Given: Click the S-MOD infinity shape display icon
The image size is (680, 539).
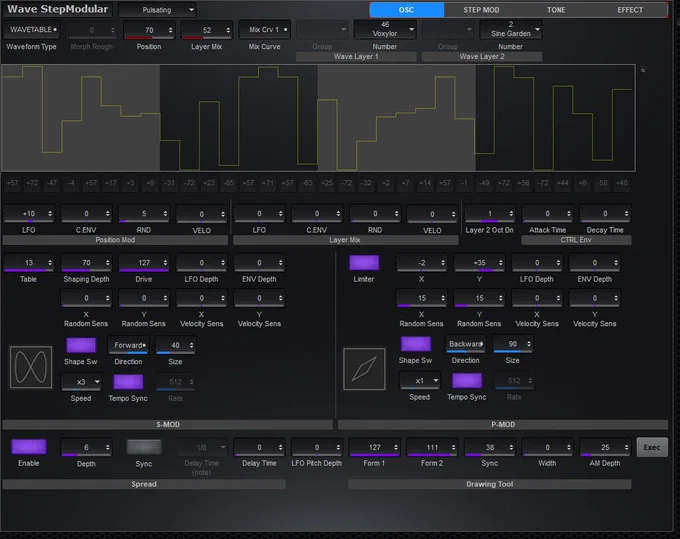Looking at the screenshot, I should click(x=31, y=367).
